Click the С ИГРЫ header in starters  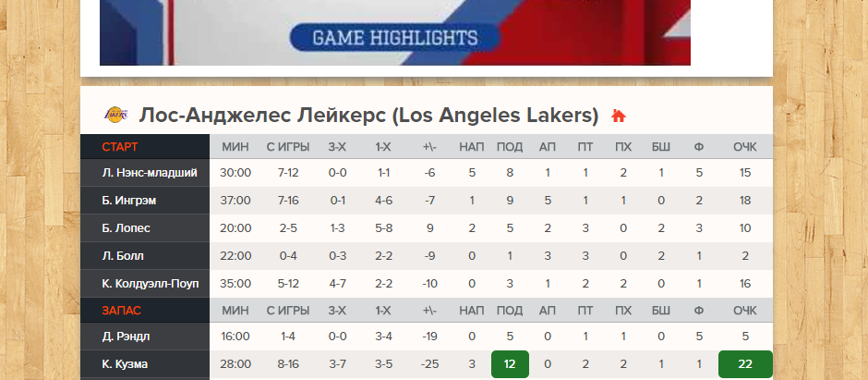[x=287, y=147]
